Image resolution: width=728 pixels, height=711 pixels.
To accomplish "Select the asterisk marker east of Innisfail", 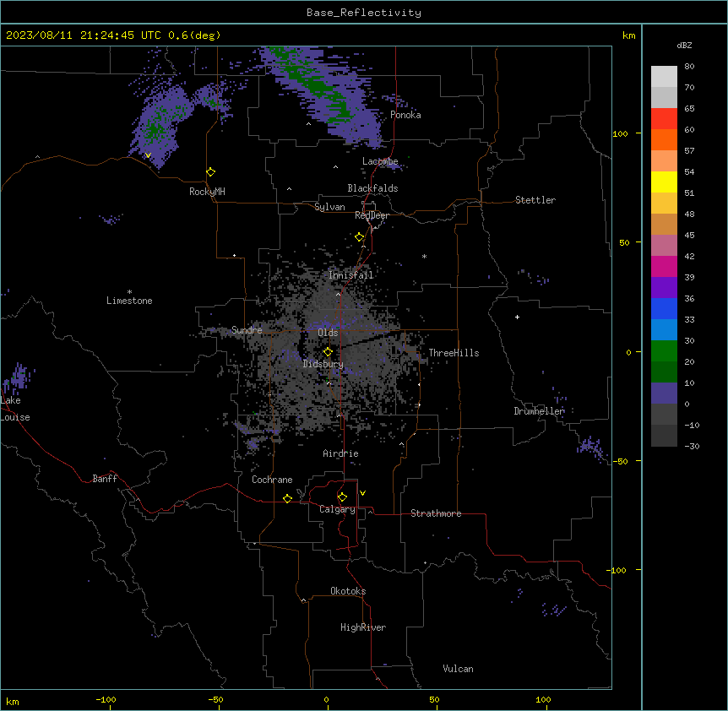I will point(424,256).
